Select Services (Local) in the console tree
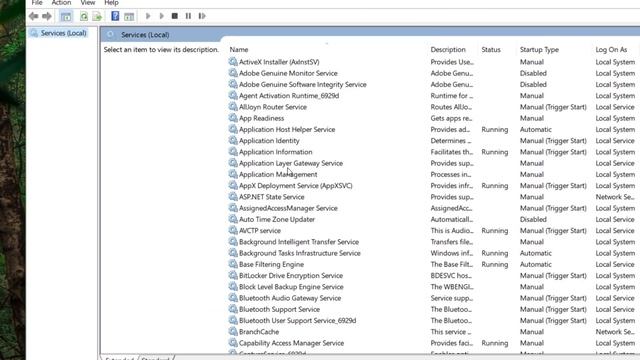 [63, 33]
